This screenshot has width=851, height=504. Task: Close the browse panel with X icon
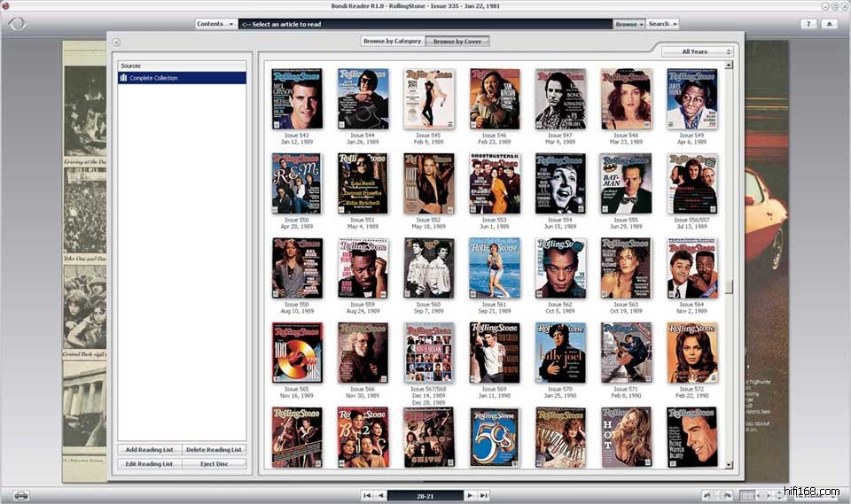pyautogui.click(x=117, y=42)
